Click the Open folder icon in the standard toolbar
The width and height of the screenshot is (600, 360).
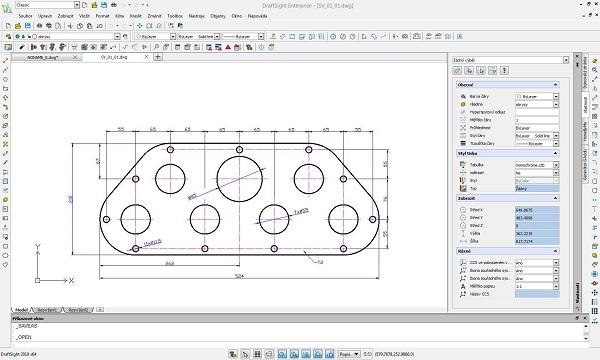click(x=18, y=26)
